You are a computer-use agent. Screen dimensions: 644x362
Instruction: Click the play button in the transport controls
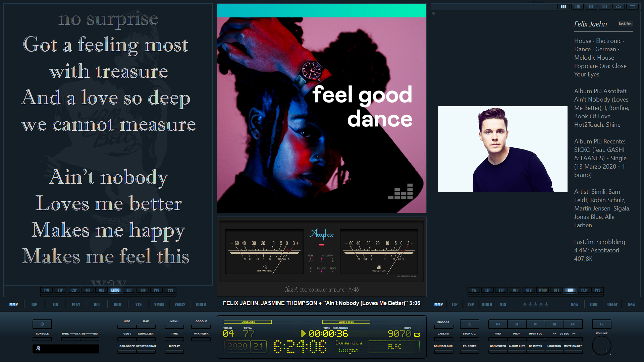(x=536, y=324)
